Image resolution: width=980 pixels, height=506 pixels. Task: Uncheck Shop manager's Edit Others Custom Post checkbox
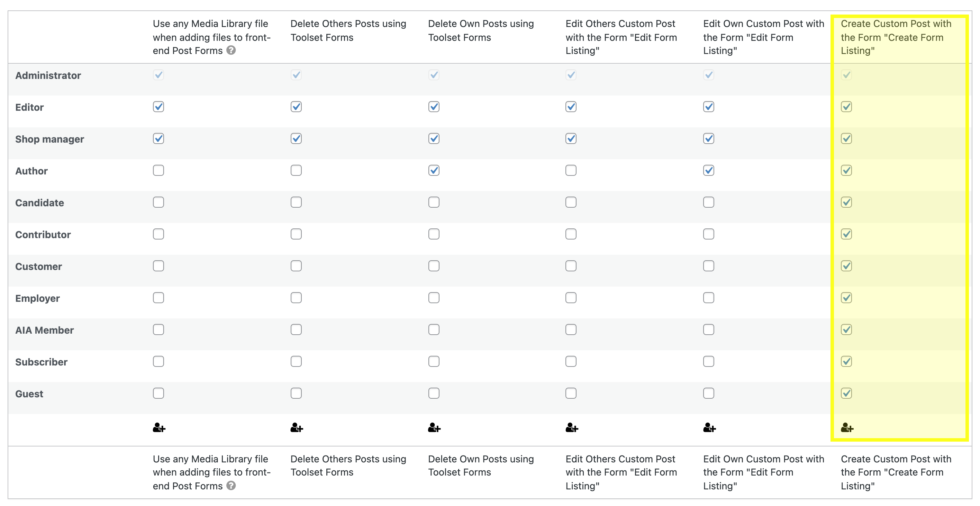[571, 138]
